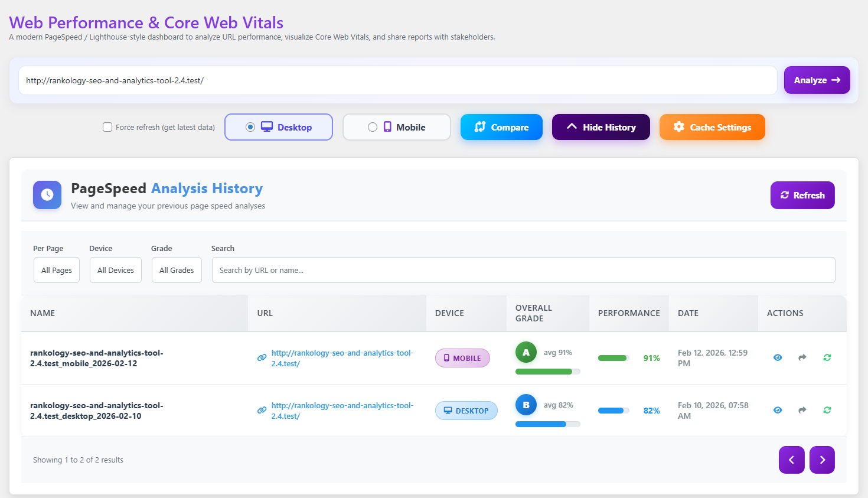Viewport: 868px width, 498px height.
Task: Select the Desktop radio option
Action: click(250, 127)
